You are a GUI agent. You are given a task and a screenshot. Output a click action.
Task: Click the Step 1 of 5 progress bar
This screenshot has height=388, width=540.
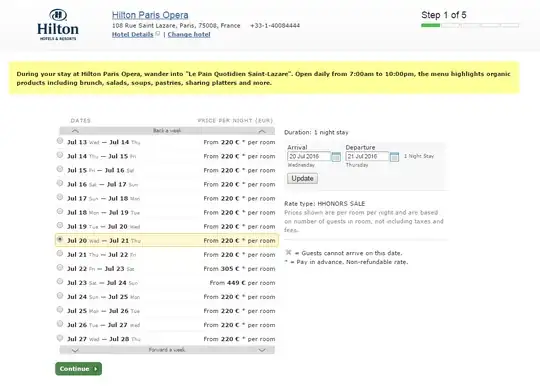tap(470, 25)
